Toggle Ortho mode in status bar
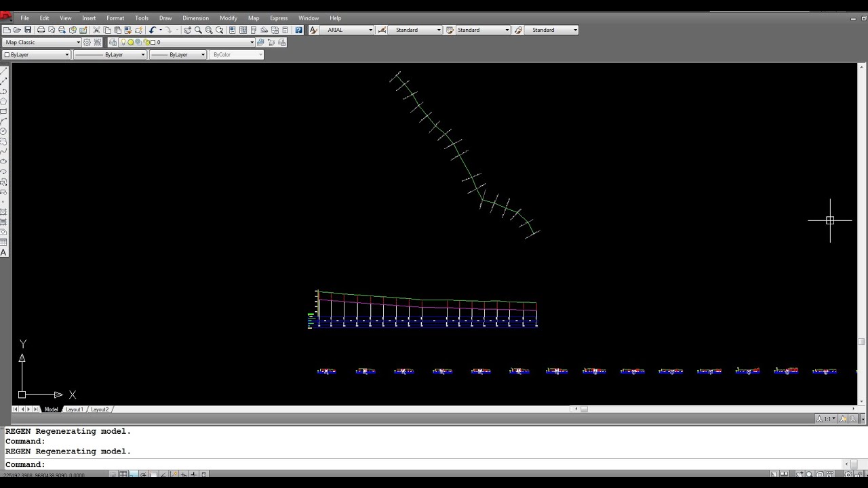The width and height of the screenshot is (868, 488). coord(134,474)
